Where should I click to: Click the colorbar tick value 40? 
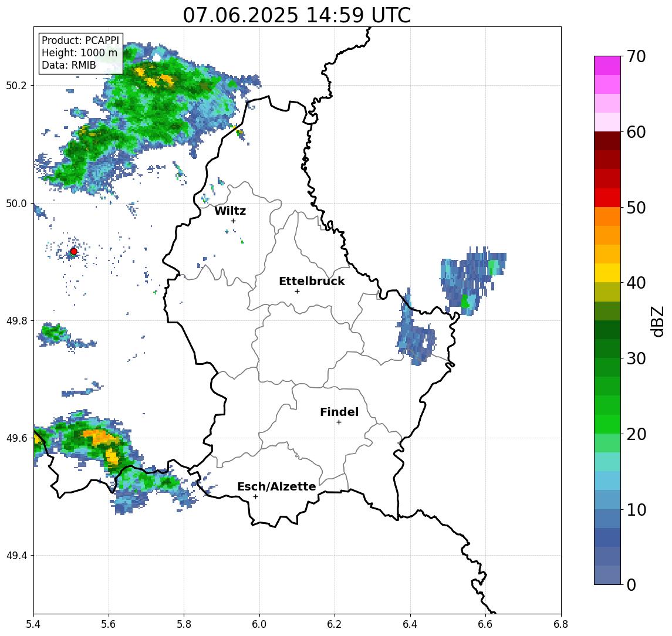(x=636, y=283)
